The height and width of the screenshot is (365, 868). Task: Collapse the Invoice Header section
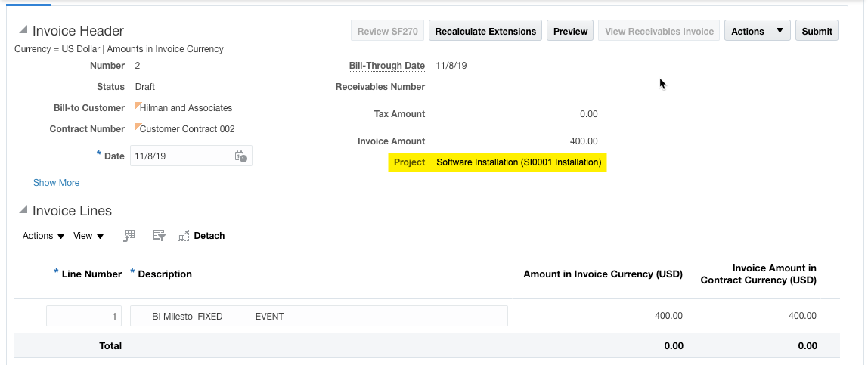click(23, 30)
